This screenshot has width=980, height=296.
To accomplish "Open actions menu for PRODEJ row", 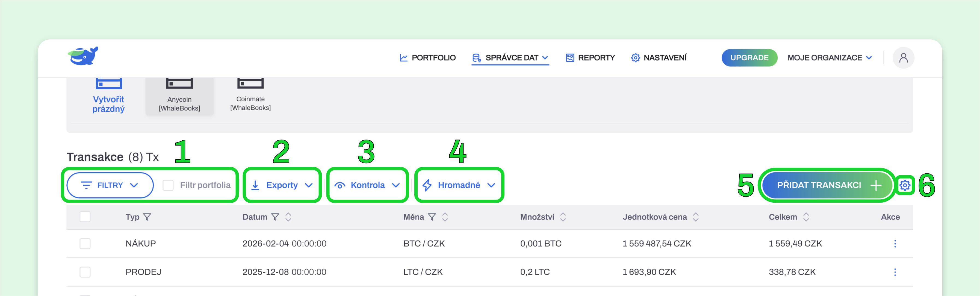I will tap(895, 272).
